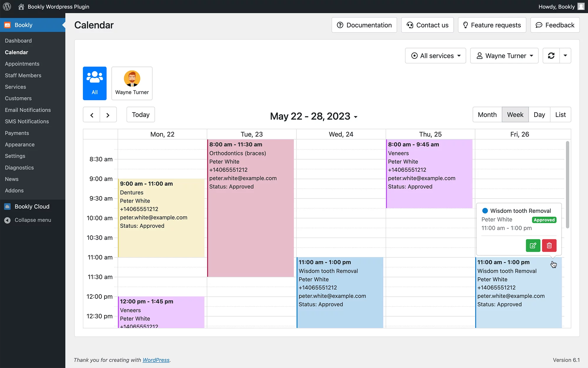Image resolution: width=588 pixels, height=368 pixels.
Task: Select the Thursday Veneers appointment
Action: pos(429,174)
